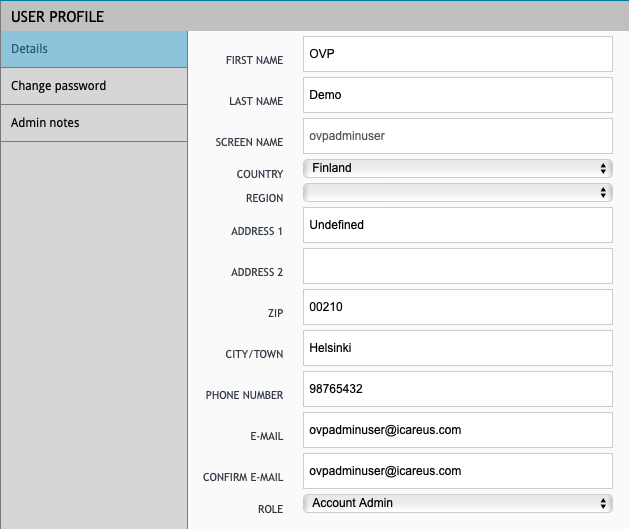Screen dimensions: 629x529
Task: Switch to Change password tab
Action: 93,86
